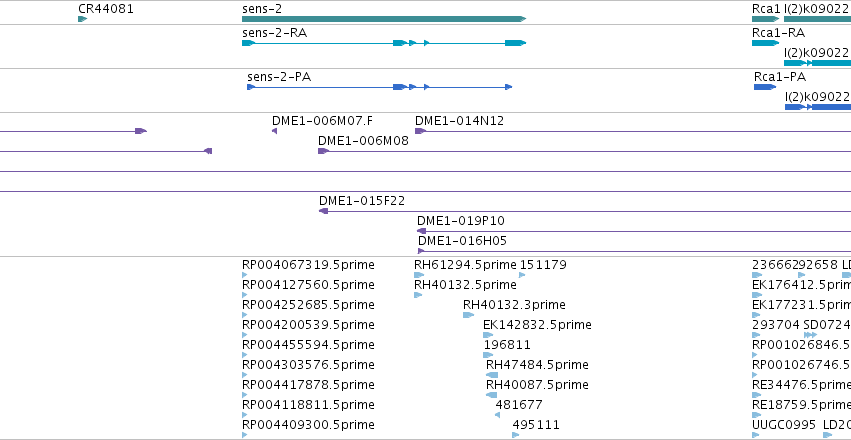Select the sens-2 gene bar
851x440 pixels.
pos(384,19)
